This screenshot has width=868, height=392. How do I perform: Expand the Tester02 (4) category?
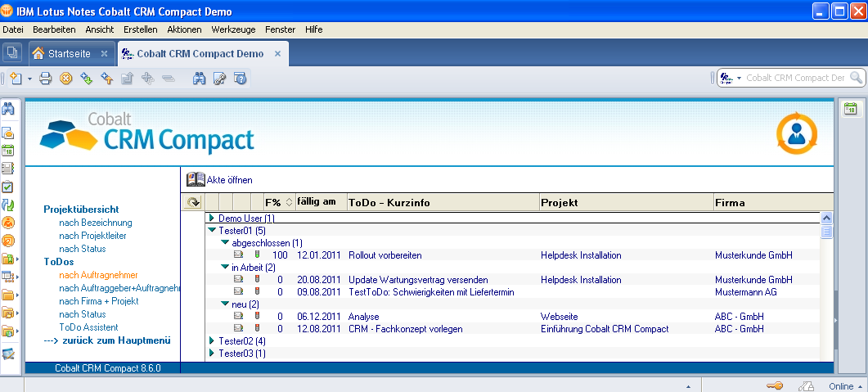tap(211, 340)
